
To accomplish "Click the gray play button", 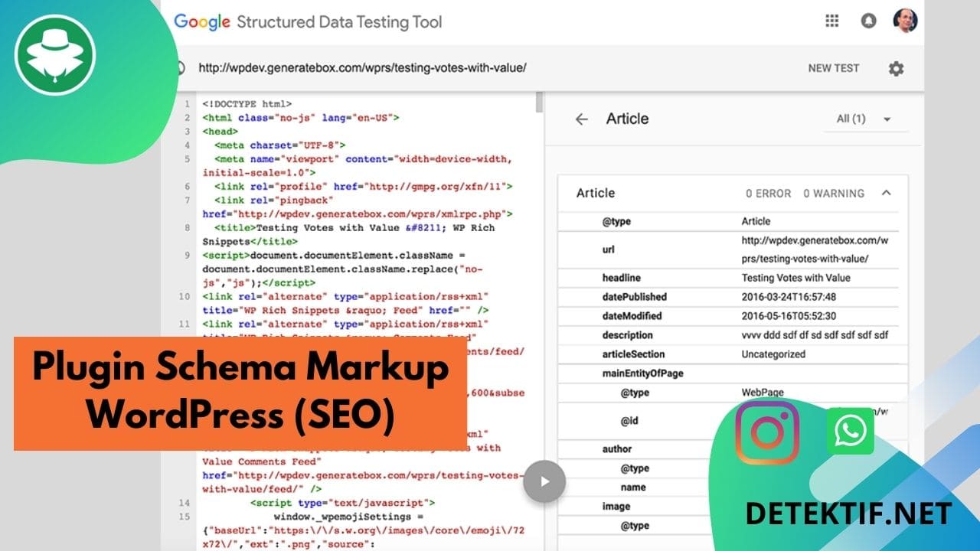I will 544,481.
